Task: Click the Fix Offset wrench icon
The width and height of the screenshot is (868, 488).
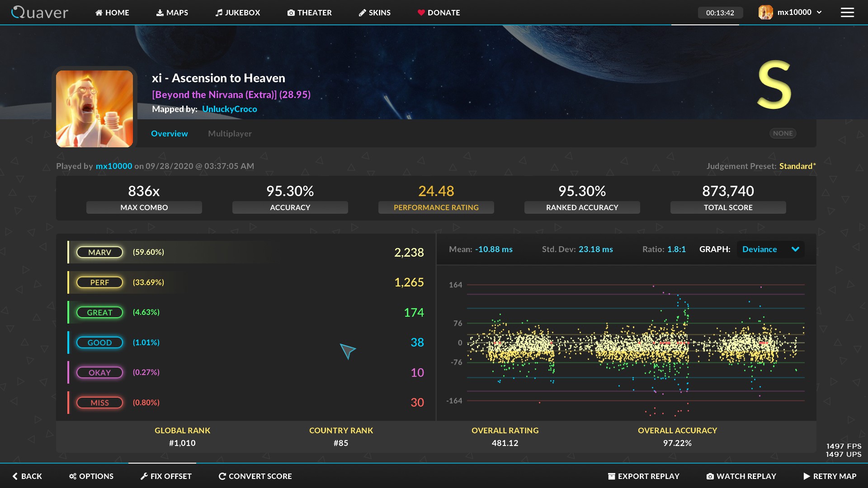Action: pyautogui.click(x=144, y=476)
